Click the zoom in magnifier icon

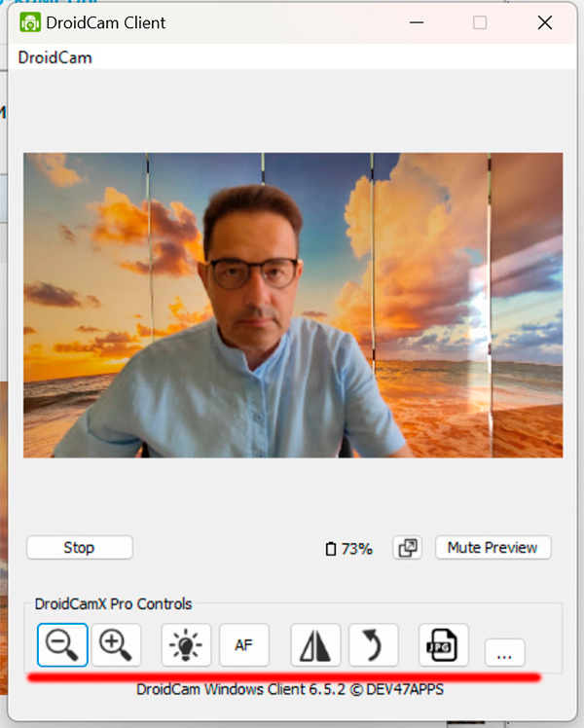pos(117,644)
